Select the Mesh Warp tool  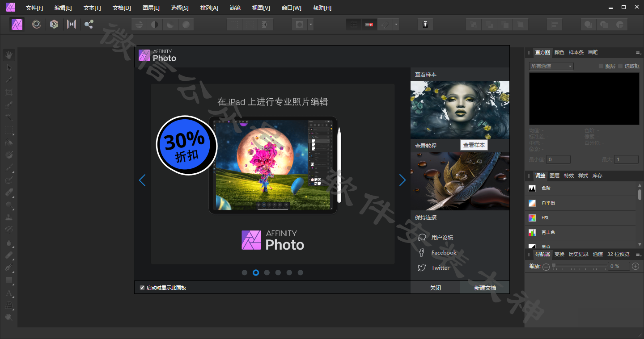tap(9, 305)
